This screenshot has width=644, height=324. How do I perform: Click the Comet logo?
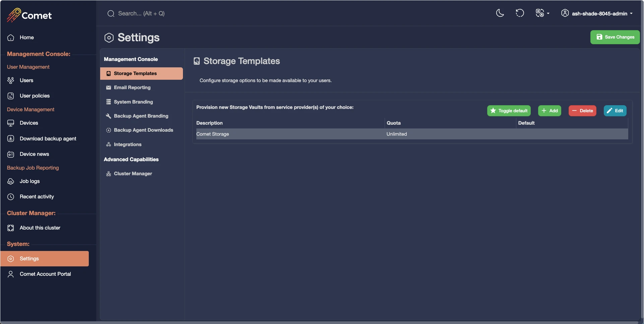click(29, 15)
